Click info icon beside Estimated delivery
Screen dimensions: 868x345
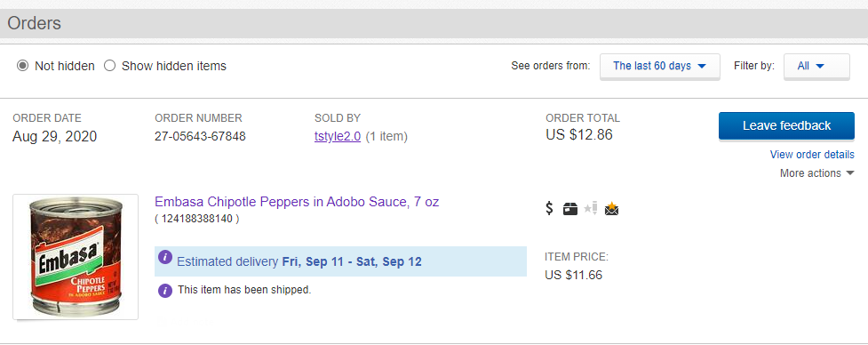point(165,257)
